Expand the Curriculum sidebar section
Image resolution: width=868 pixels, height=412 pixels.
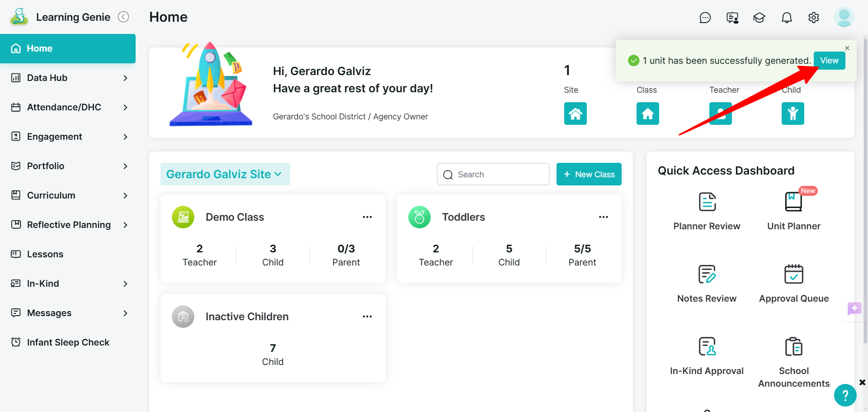[68, 195]
